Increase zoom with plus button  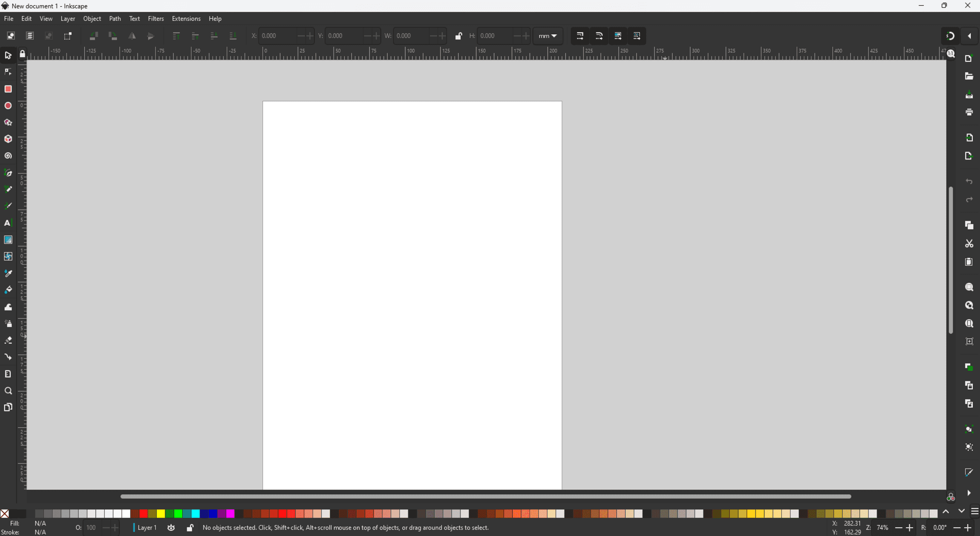[910, 527]
